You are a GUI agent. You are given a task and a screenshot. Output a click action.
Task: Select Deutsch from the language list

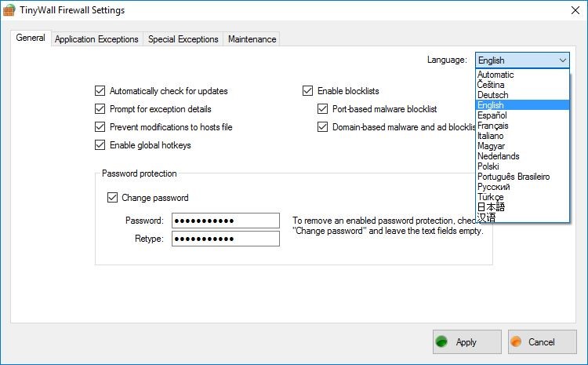point(492,95)
